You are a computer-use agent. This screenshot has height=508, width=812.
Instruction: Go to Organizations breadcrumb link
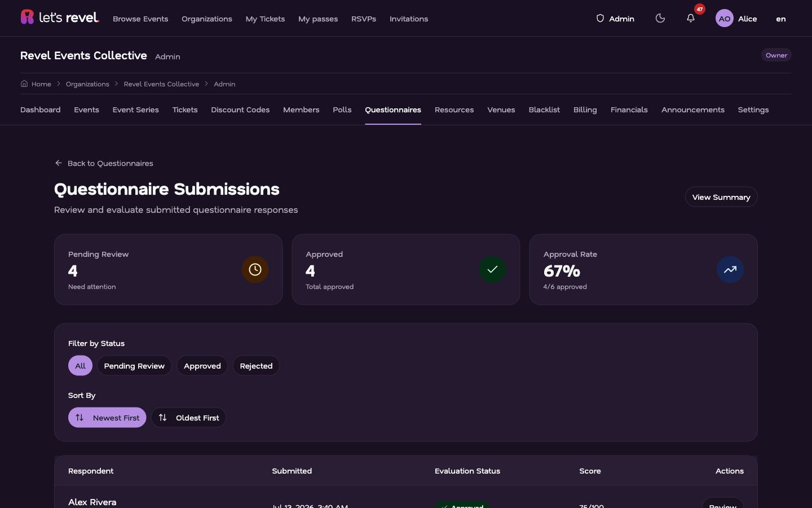pyautogui.click(x=87, y=84)
